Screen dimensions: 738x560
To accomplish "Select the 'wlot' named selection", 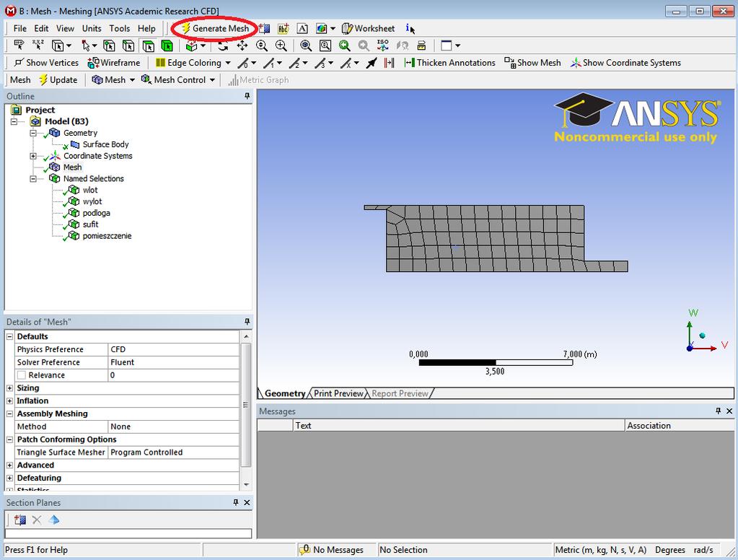I will click(x=90, y=191).
